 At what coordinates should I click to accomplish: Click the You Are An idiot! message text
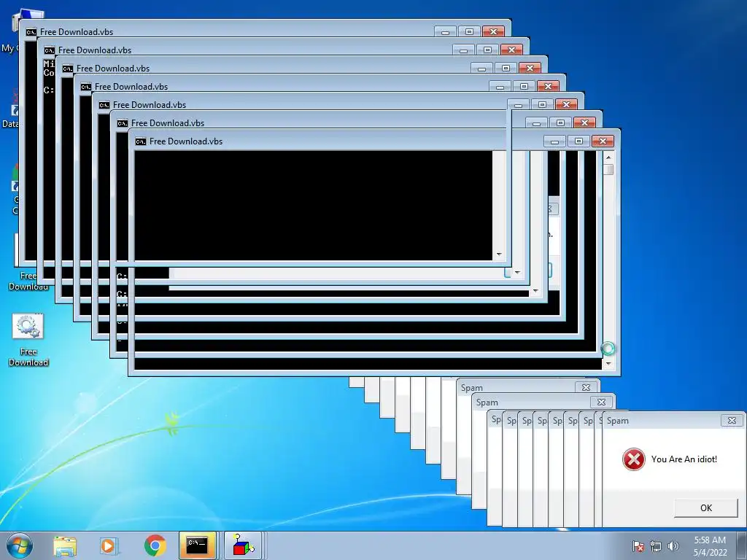point(684,459)
